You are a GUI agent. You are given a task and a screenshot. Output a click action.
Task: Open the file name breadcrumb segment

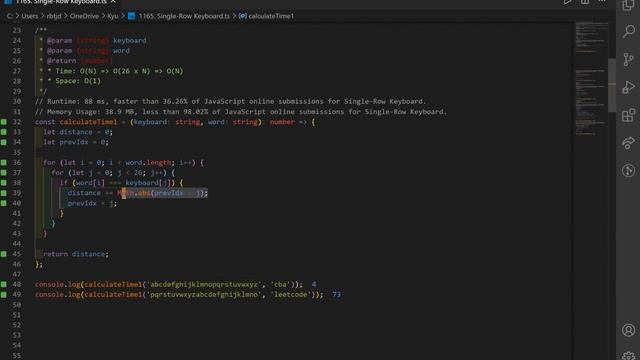click(x=184, y=16)
